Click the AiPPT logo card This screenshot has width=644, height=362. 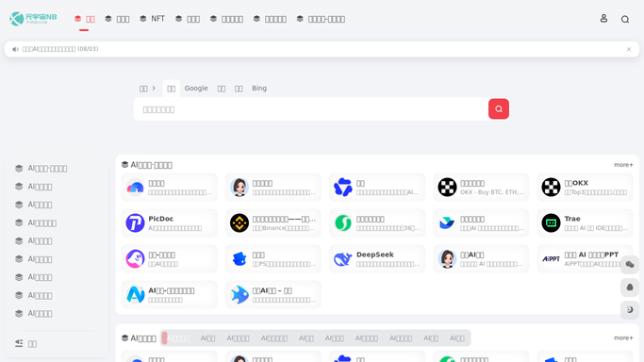point(585,259)
